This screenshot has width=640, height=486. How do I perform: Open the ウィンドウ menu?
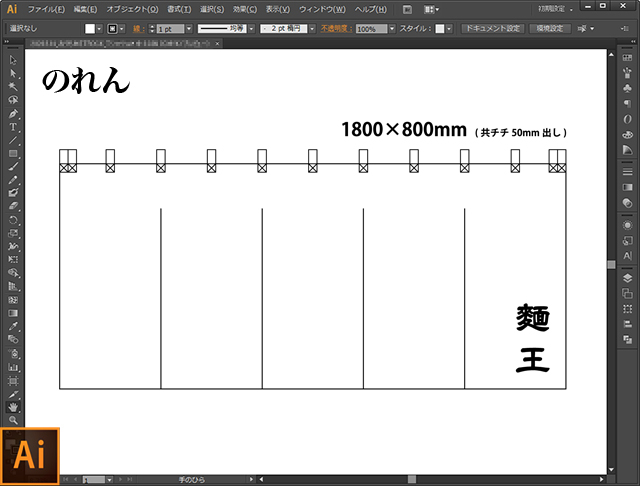click(322, 9)
